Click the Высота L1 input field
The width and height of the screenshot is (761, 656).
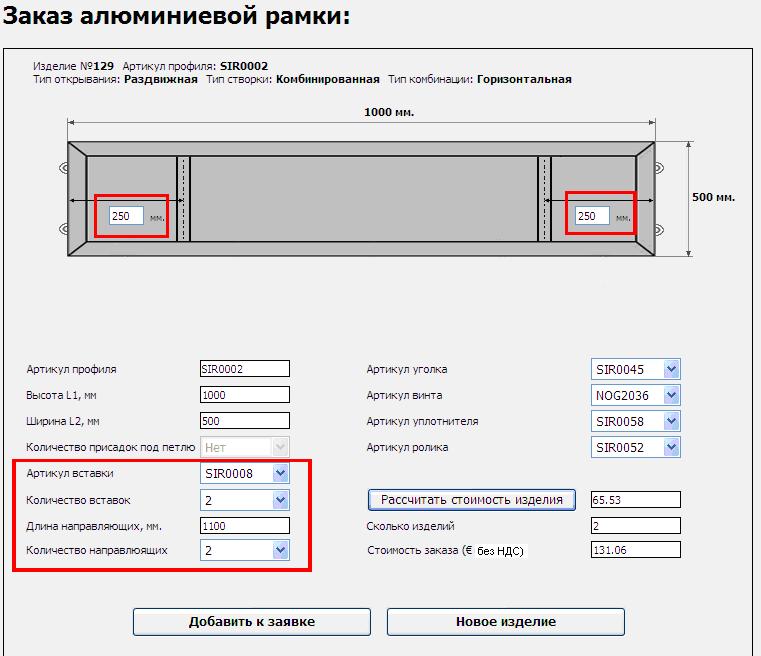pyautogui.click(x=244, y=395)
